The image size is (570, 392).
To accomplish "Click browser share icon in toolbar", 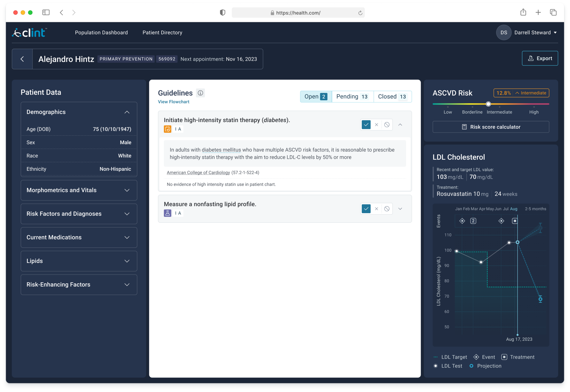I will coord(523,12).
